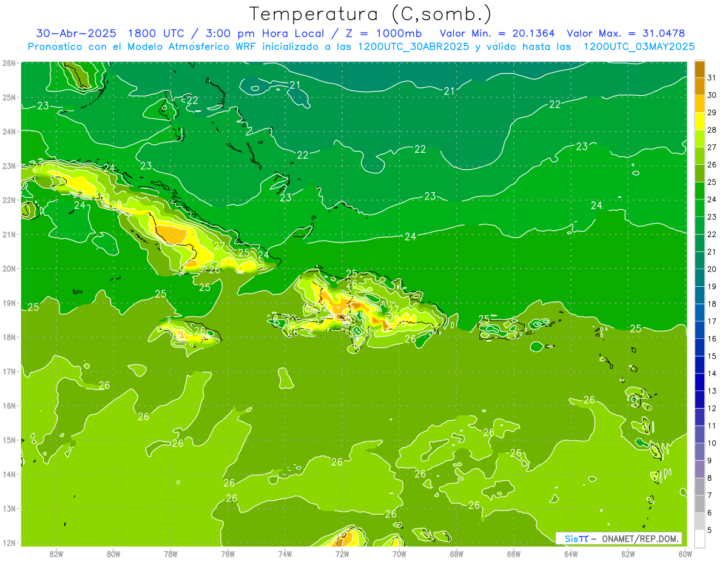Click legend value "31" on the color scale

click(x=712, y=78)
